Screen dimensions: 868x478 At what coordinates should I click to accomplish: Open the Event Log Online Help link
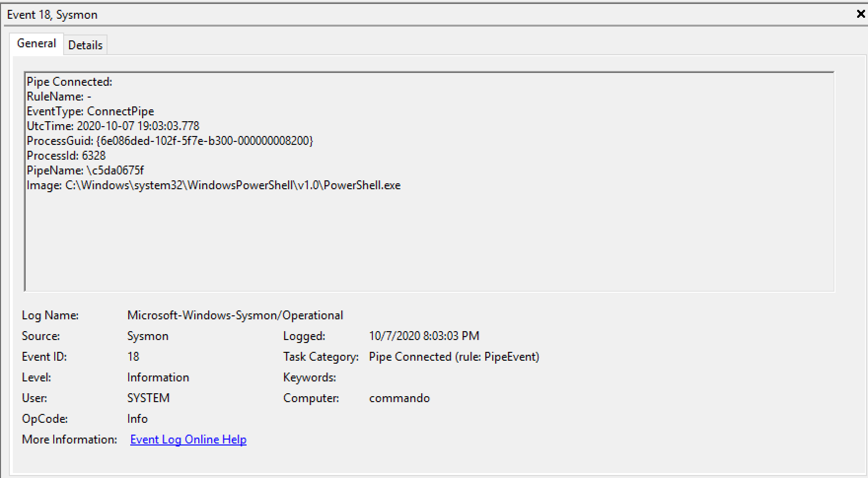pyautogui.click(x=188, y=440)
